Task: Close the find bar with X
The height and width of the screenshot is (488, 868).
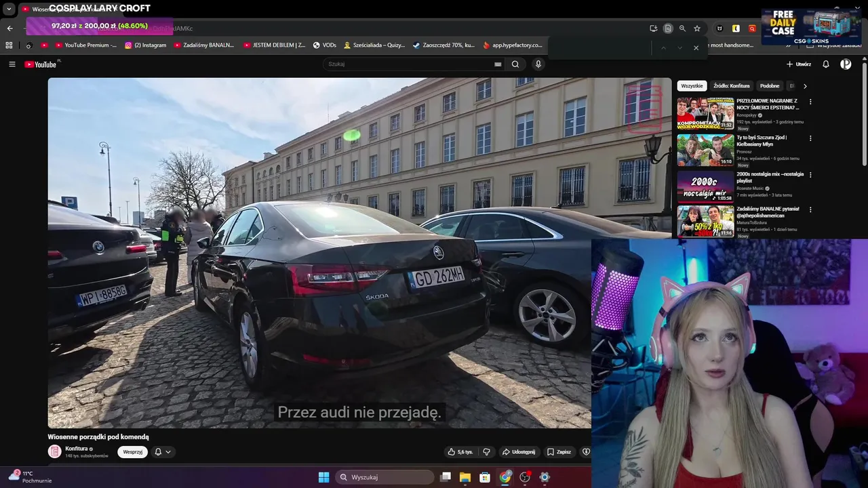Action: [x=696, y=47]
